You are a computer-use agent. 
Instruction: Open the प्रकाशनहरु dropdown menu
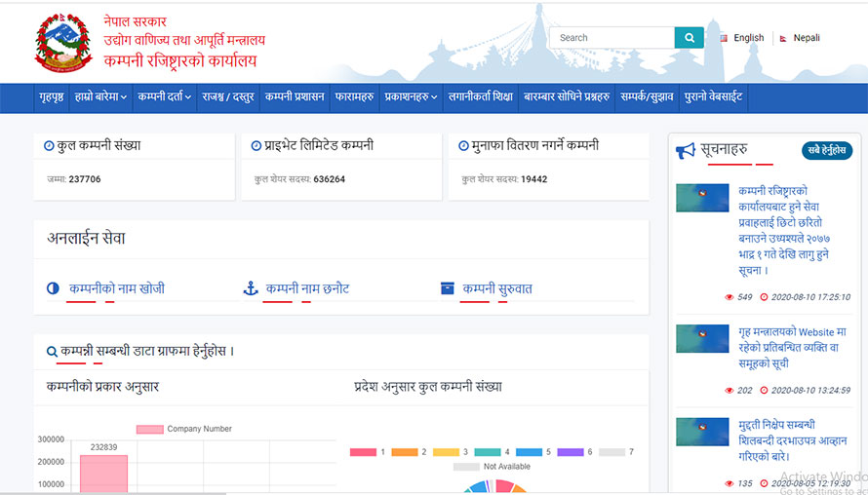pyautogui.click(x=411, y=97)
